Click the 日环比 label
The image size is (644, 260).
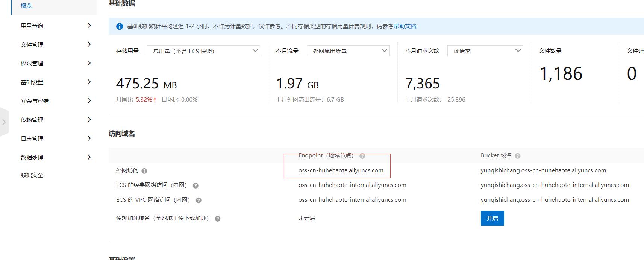tap(170, 100)
